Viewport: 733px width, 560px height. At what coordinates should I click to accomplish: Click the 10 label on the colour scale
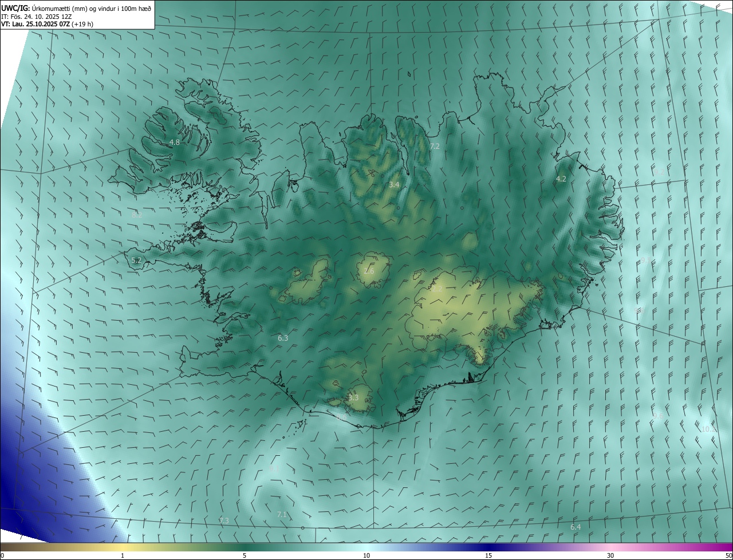[366, 556]
